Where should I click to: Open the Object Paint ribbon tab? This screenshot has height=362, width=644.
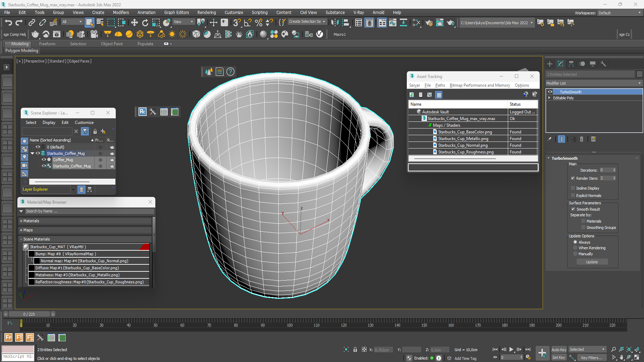pos(112,44)
